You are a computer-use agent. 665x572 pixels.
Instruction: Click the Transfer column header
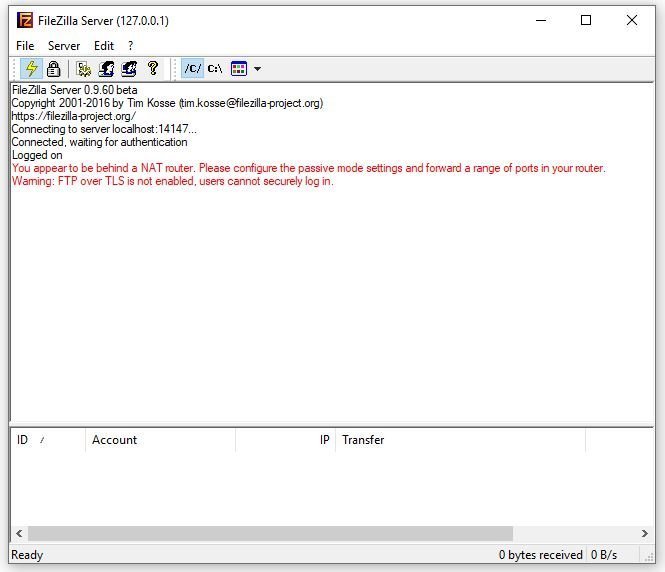click(x=363, y=440)
